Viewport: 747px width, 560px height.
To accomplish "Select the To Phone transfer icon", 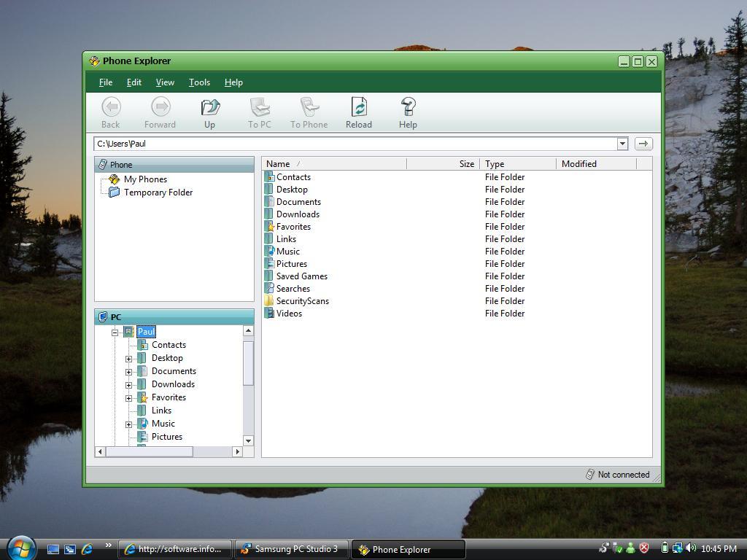I will 309,111.
